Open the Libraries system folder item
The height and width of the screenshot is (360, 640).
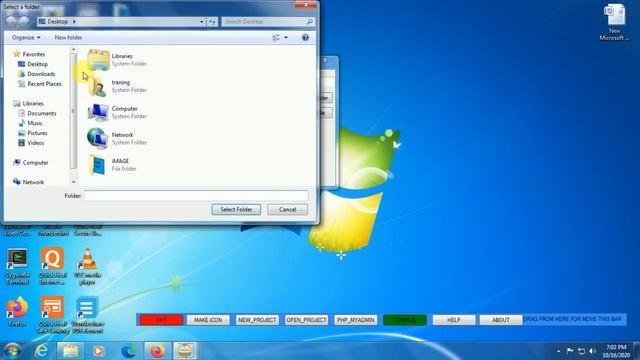[118, 60]
